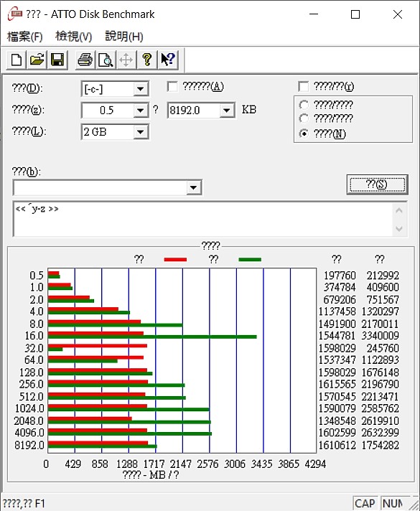Click axis label 2147
The width and height of the screenshot is (420, 511).
(x=181, y=464)
